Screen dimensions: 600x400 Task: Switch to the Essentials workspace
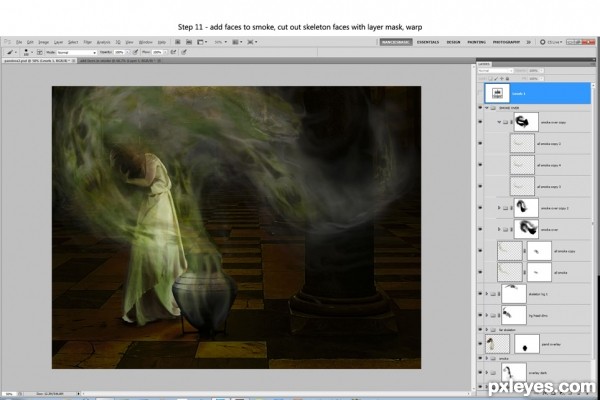pos(428,42)
